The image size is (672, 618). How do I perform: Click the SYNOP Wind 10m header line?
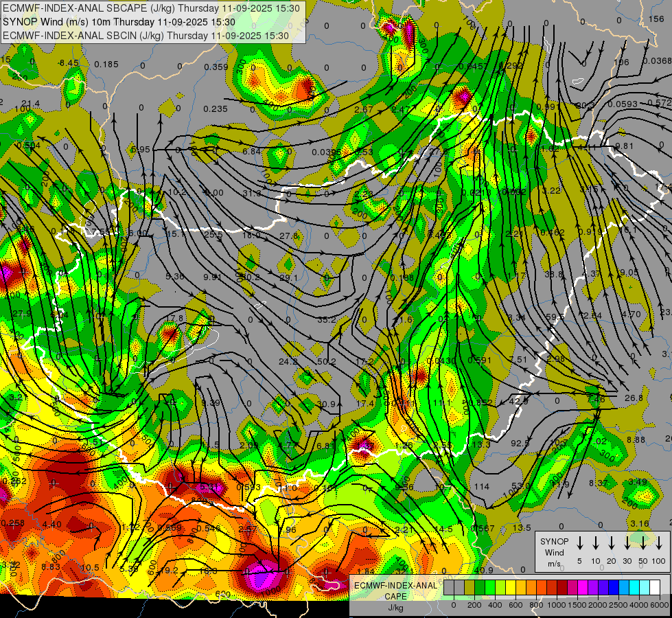[119, 22]
